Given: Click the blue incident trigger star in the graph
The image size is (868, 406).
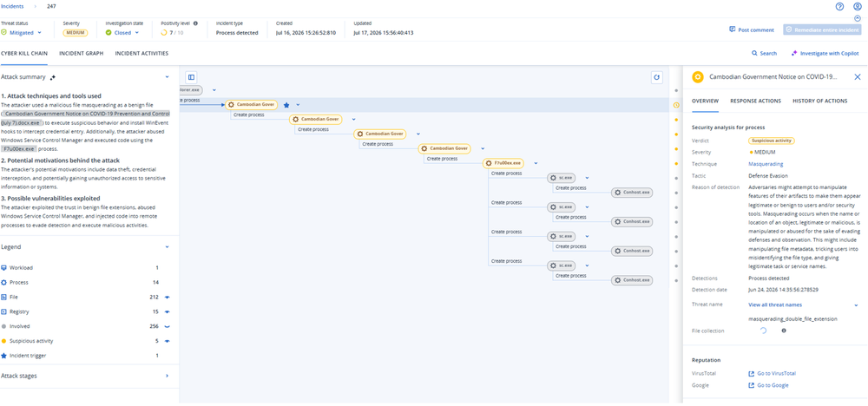Looking at the screenshot, I should coord(286,105).
